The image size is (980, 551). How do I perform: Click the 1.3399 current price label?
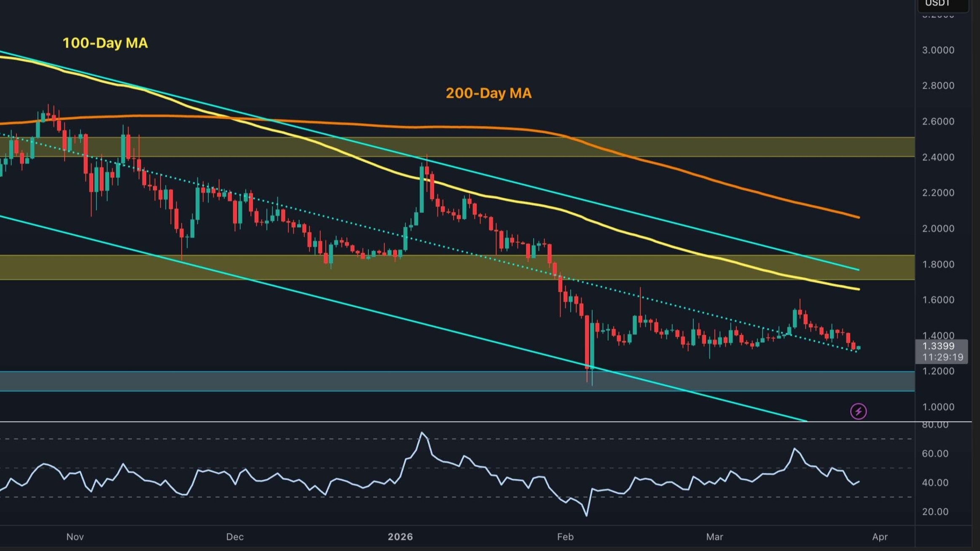coord(938,346)
